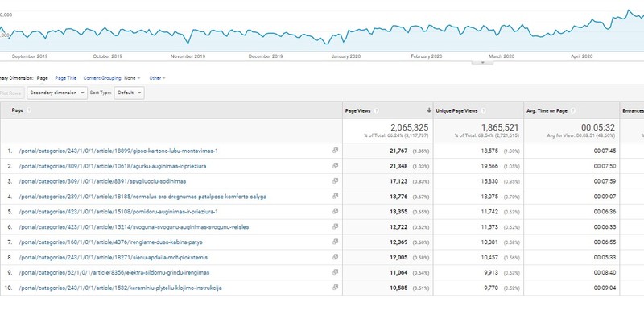Click the November 2019 label on chart axis
644x315 pixels.
coord(188,56)
